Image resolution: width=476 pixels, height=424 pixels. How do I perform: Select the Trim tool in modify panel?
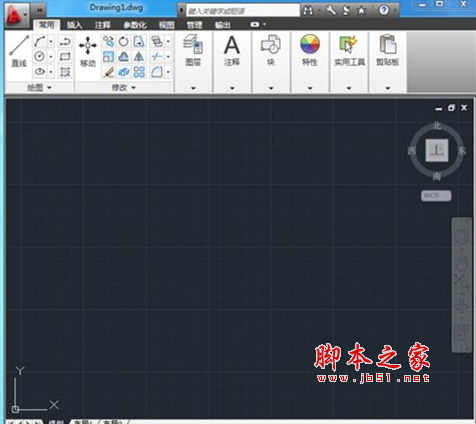pos(157,57)
